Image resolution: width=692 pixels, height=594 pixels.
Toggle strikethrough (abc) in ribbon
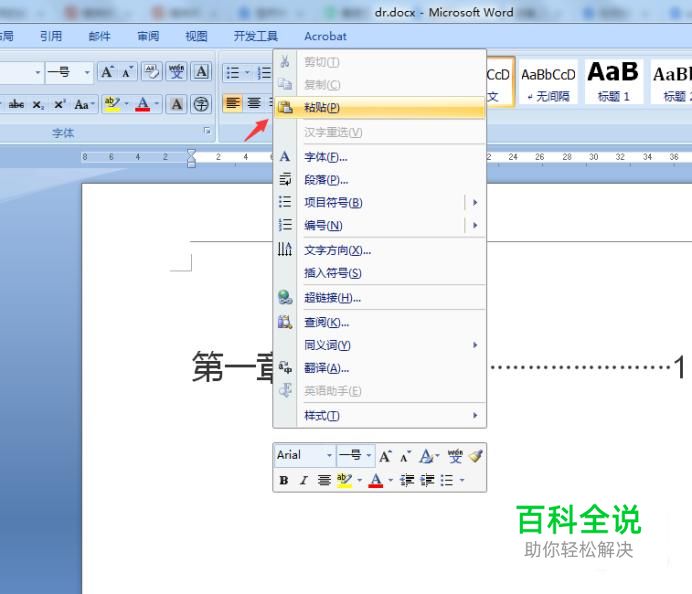point(16,105)
